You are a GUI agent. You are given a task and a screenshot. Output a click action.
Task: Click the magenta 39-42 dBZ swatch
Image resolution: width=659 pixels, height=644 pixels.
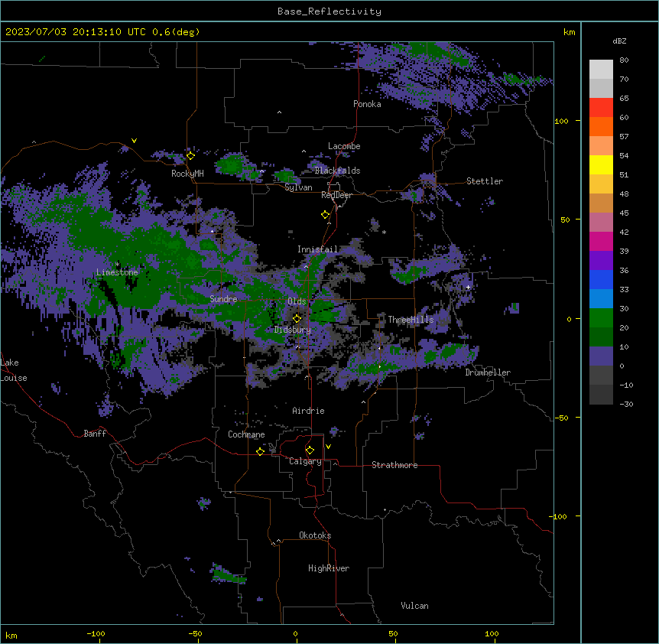601,241
